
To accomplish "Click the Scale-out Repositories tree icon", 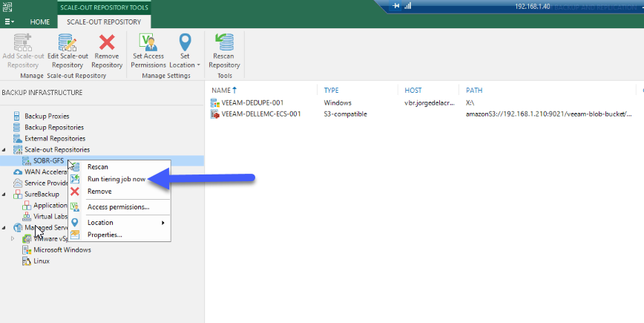I will pos(18,149).
